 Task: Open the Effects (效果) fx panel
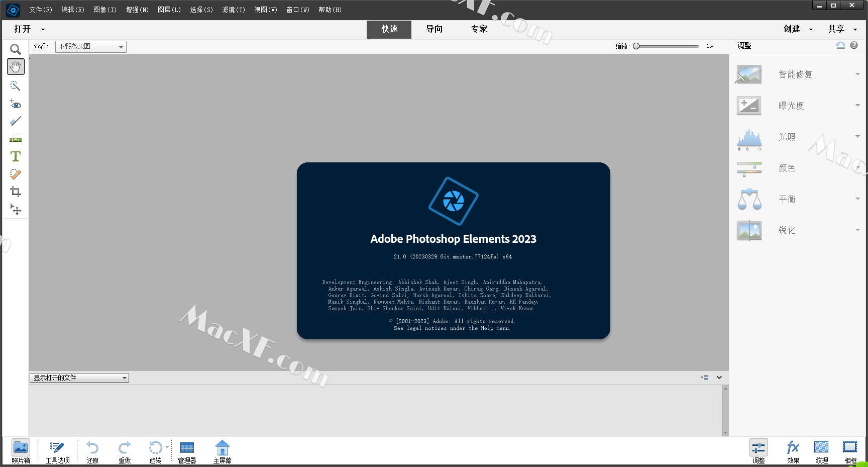coord(793,451)
